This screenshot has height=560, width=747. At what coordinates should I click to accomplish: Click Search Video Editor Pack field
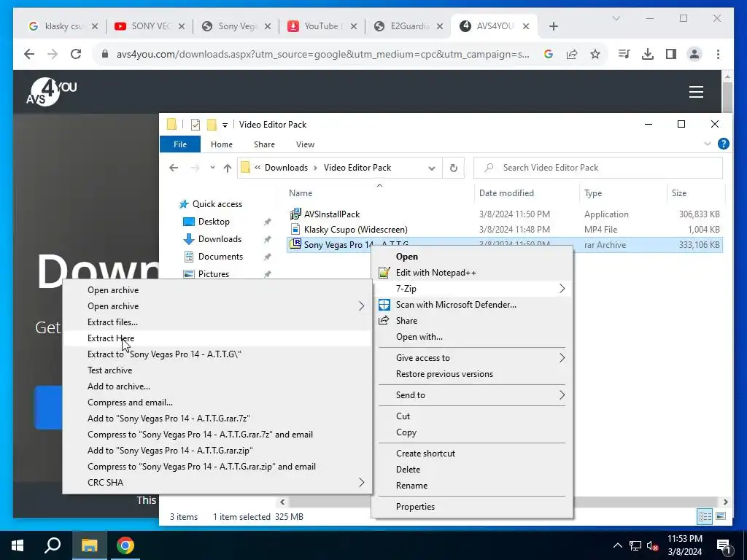(598, 168)
